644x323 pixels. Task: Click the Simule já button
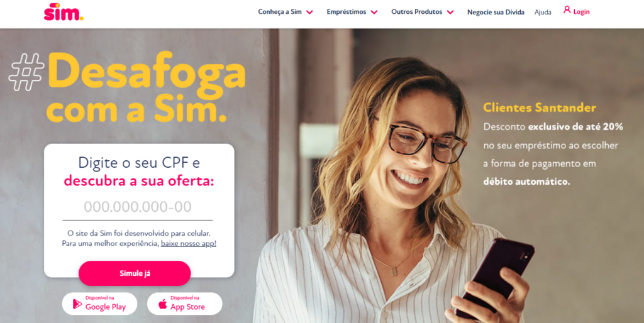point(135,273)
